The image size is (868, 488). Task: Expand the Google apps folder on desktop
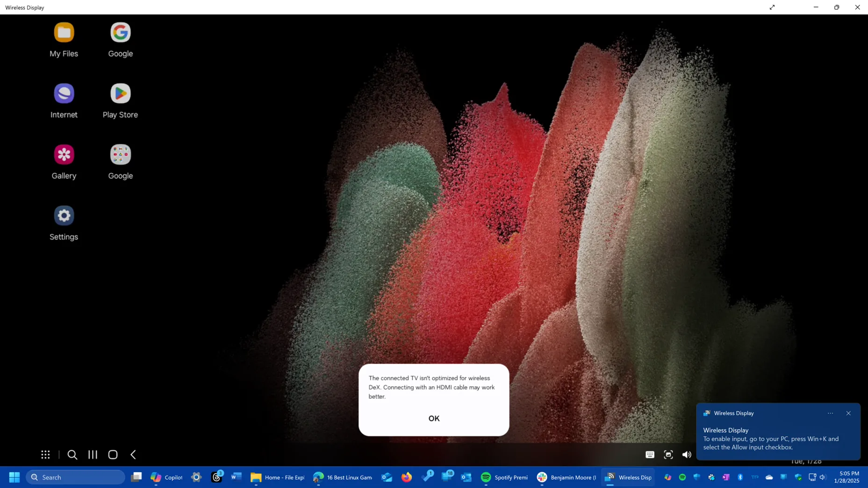click(x=120, y=154)
